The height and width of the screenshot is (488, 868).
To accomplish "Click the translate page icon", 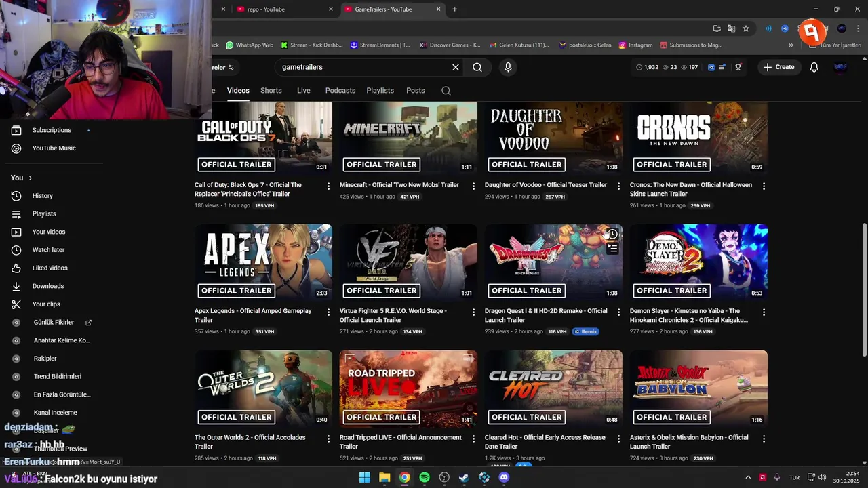I will 731,28.
